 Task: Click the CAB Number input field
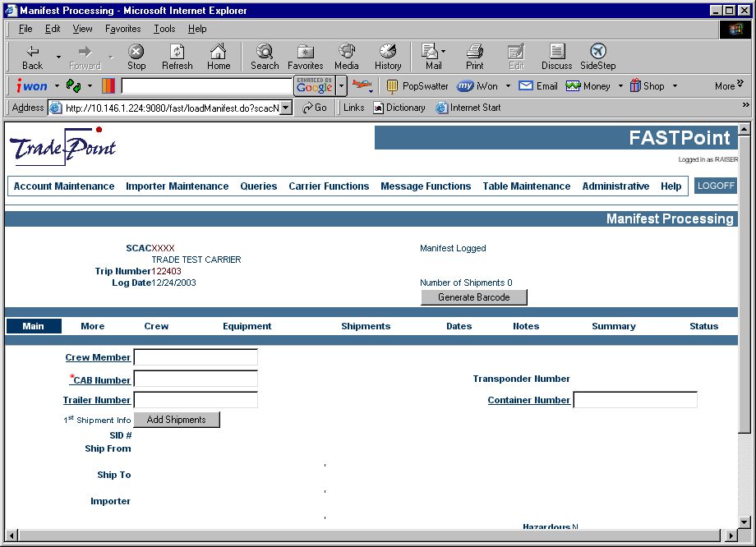[196, 379]
